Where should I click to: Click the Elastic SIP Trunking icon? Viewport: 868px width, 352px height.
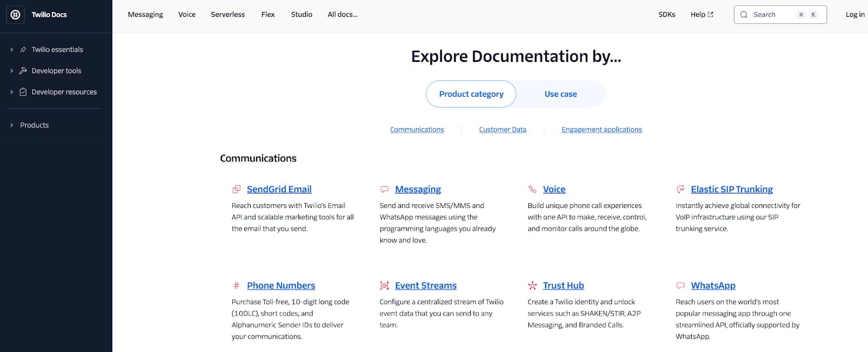680,189
